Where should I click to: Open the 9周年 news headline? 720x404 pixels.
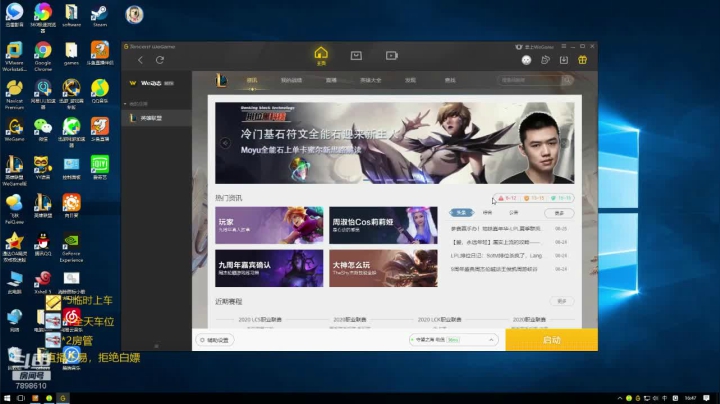494,269
